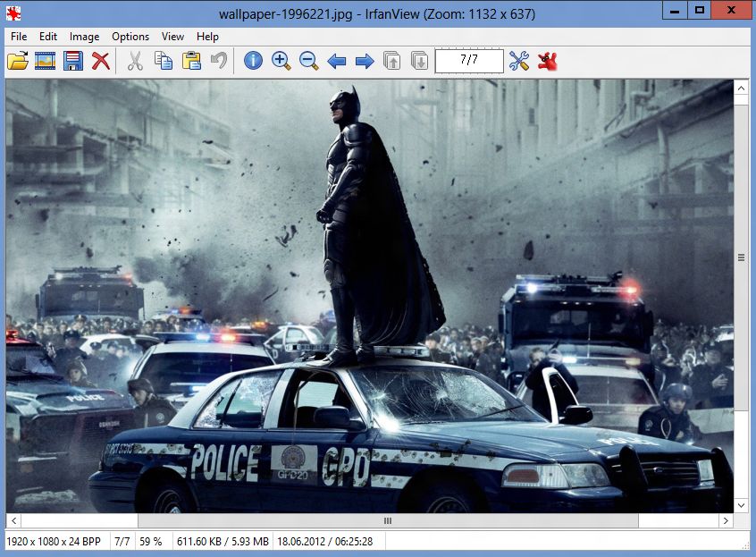This screenshot has height=557, width=756.
Task: Open the Help menu
Action: (207, 37)
